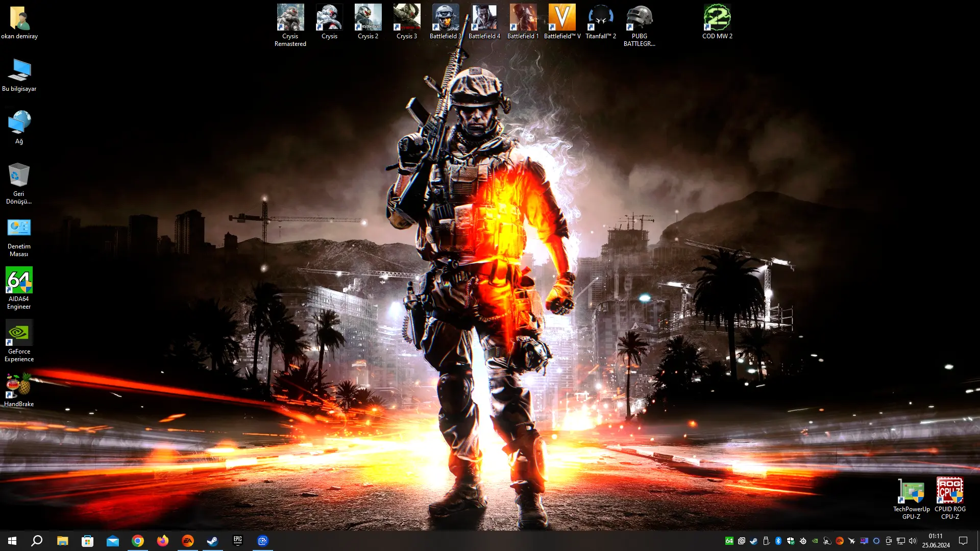
Task: Click the NVIDIA tray icon
Action: pos(815,541)
